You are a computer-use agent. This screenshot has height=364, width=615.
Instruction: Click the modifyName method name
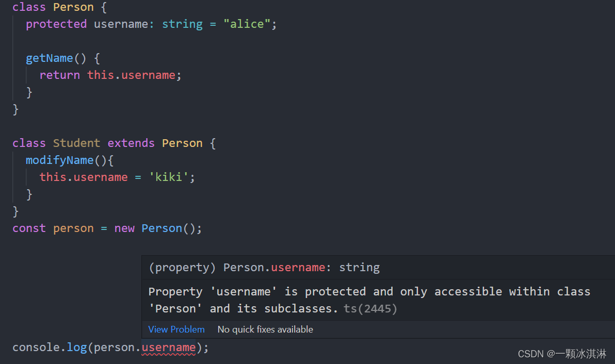59,160
